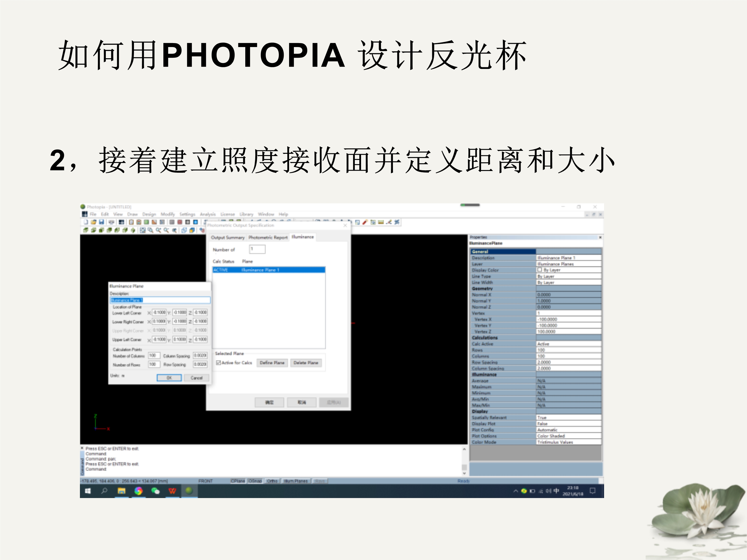Toggle Ortho mode in the status bar

click(x=272, y=481)
